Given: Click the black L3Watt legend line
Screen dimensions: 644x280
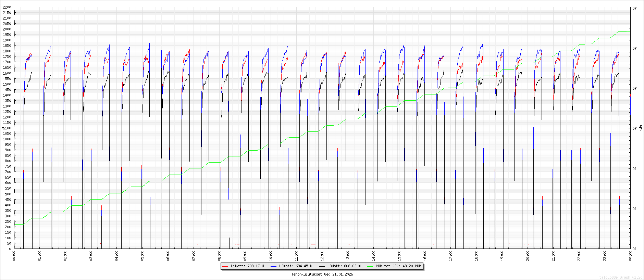Looking at the screenshot, I should pos(322,266).
